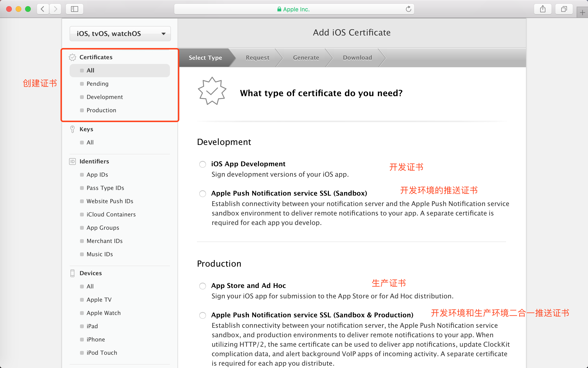Click the Identifiers section heading
The height and width of the screenshot is (368, 588).
coord(94,161)
